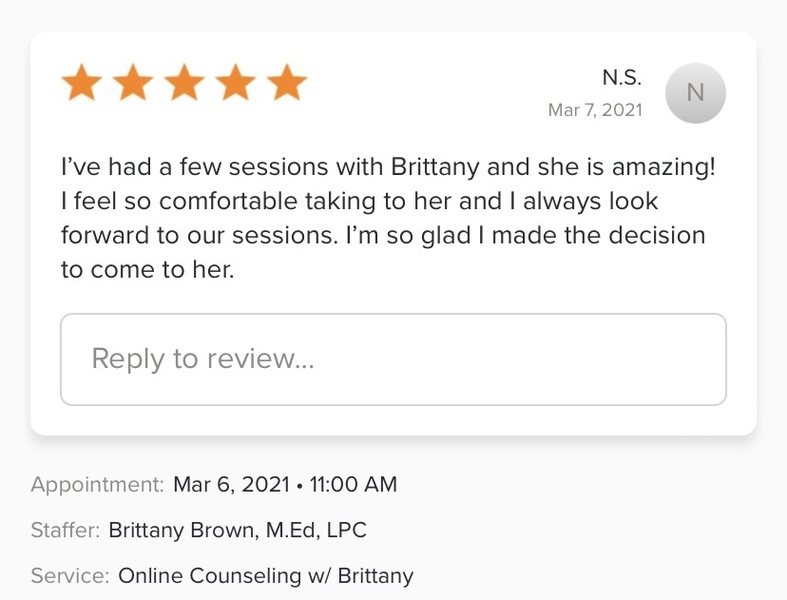Click the 11:00 AM appointment time
Image resolution: width=787 pixels, height=600 pixels.
353,485
